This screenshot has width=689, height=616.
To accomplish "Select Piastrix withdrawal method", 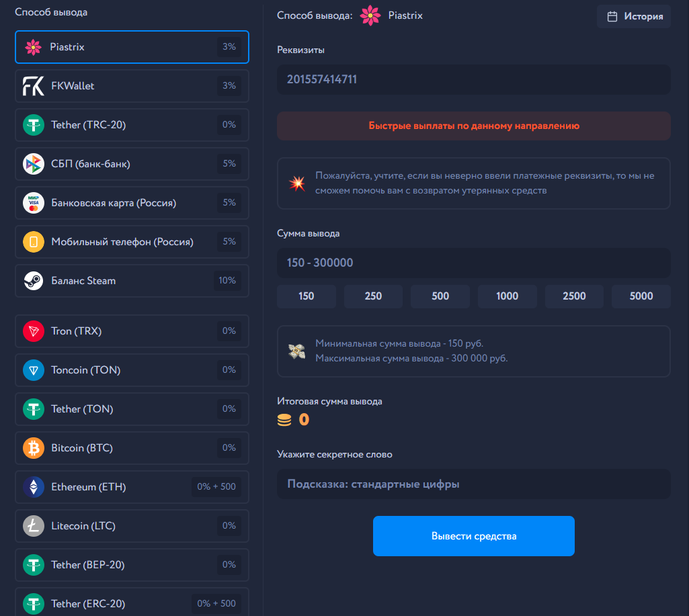I will (x=132, y=47).
